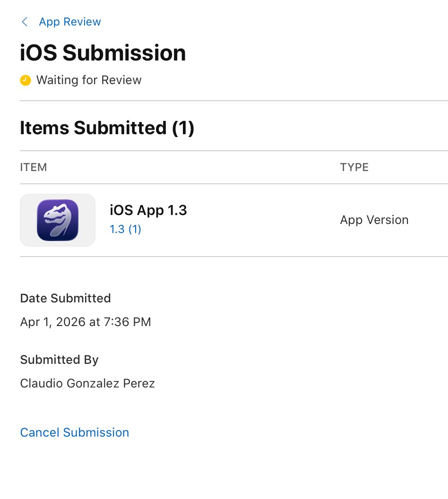
Task: Open the dinosaur app icon thumbnail
Action: (x=58, y=220)
